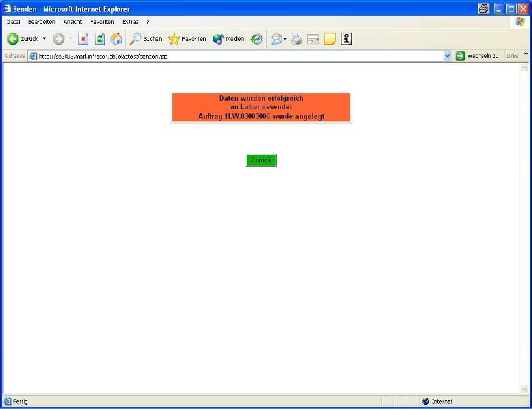The height and width of the screenshot is (409, 532).
Task: Maximize the Internet Explorer window
Action: click(x=511, y=9)
